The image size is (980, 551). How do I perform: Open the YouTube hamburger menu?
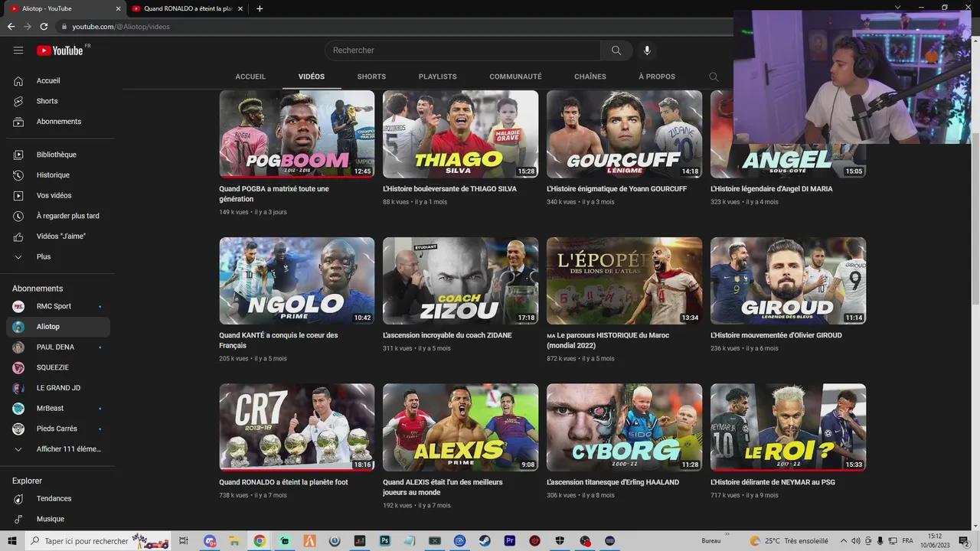coord(18,51)
